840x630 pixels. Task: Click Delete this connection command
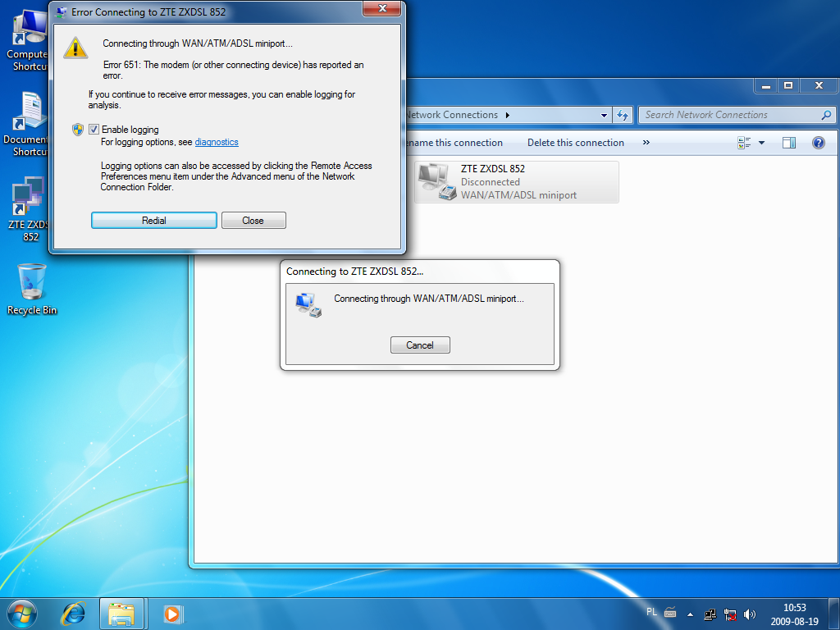point(575,143)
